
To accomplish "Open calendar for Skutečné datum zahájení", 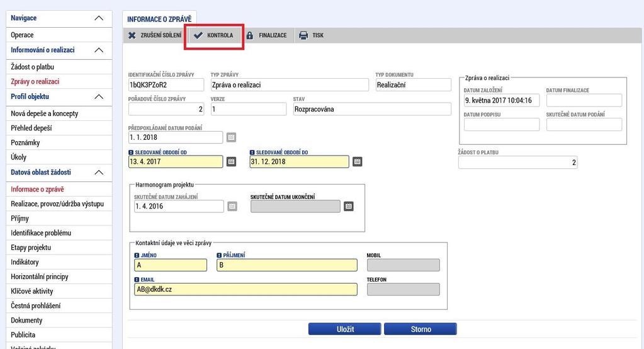I will (232, 206).
